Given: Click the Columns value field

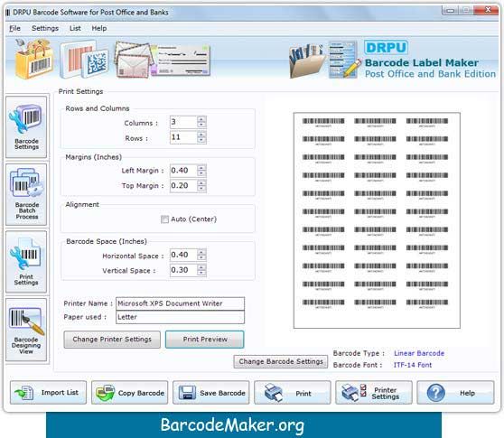Looking at the screenshot, I should (183, 122).
